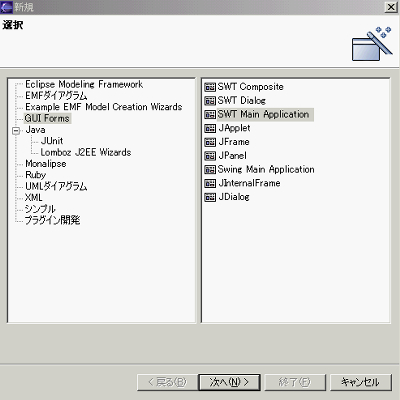Select the JFrame form icon
The width and height of the screenshot is (400, 400).
tap(210, 142)
